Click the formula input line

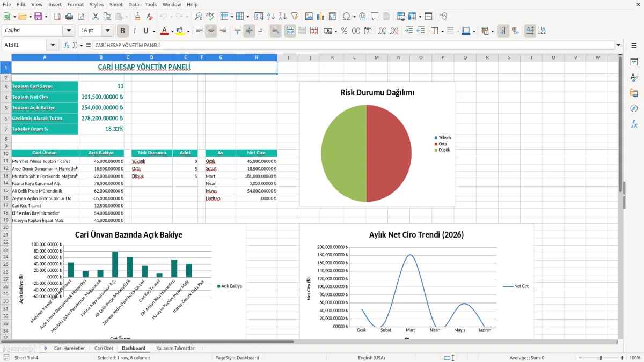click(x=354, y=45)
